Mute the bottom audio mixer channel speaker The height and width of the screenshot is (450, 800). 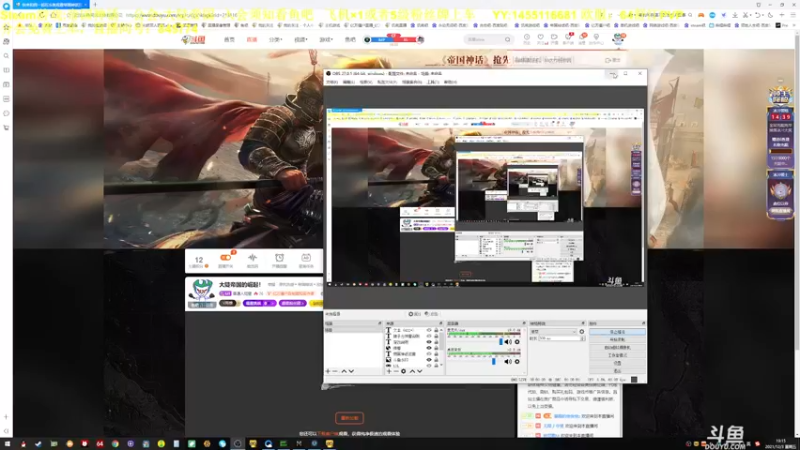[x=507, y=362]
